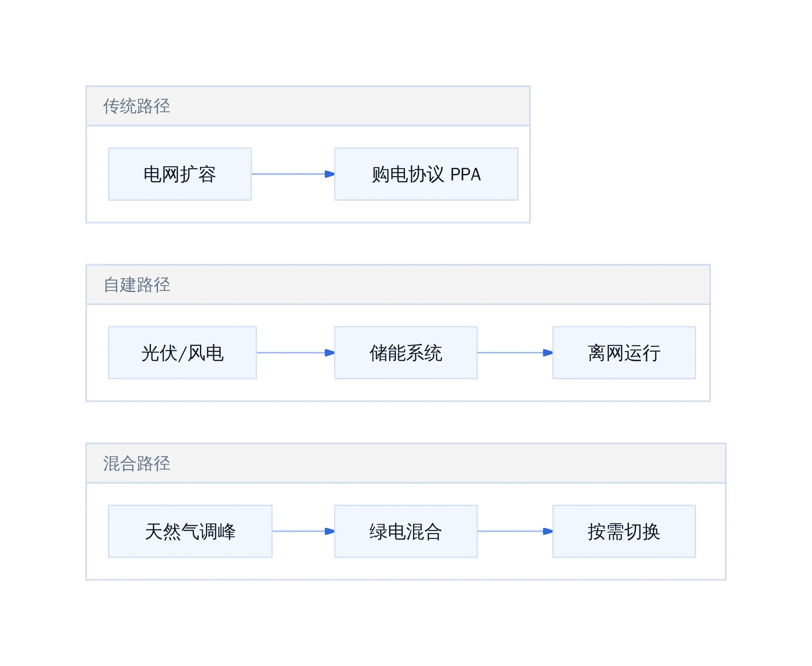This screenshot has width=812, height=666.
Task: Select arrowhead entering 离网运行 box
Action: click(x=548, y=353)
